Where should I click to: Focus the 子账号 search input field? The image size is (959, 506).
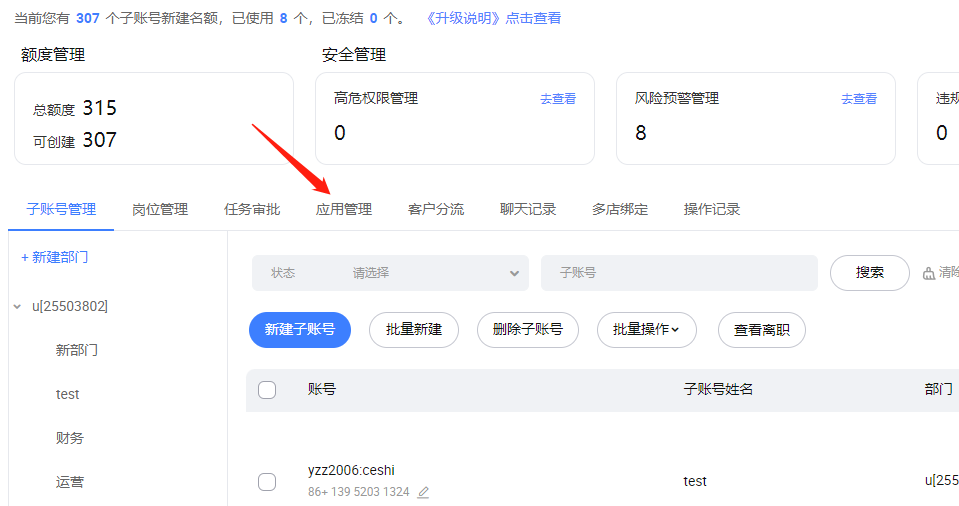[679, 273]
